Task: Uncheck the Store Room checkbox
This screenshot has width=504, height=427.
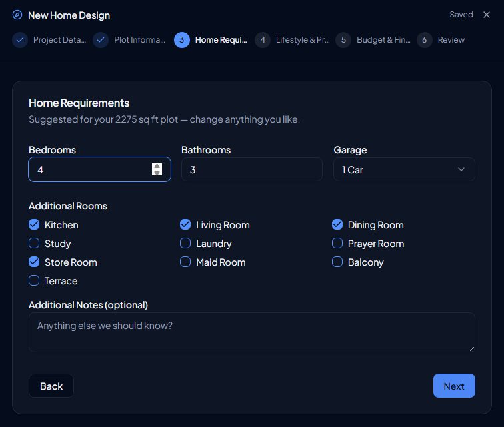Action: pyautogui.click(x=34, y=262)
